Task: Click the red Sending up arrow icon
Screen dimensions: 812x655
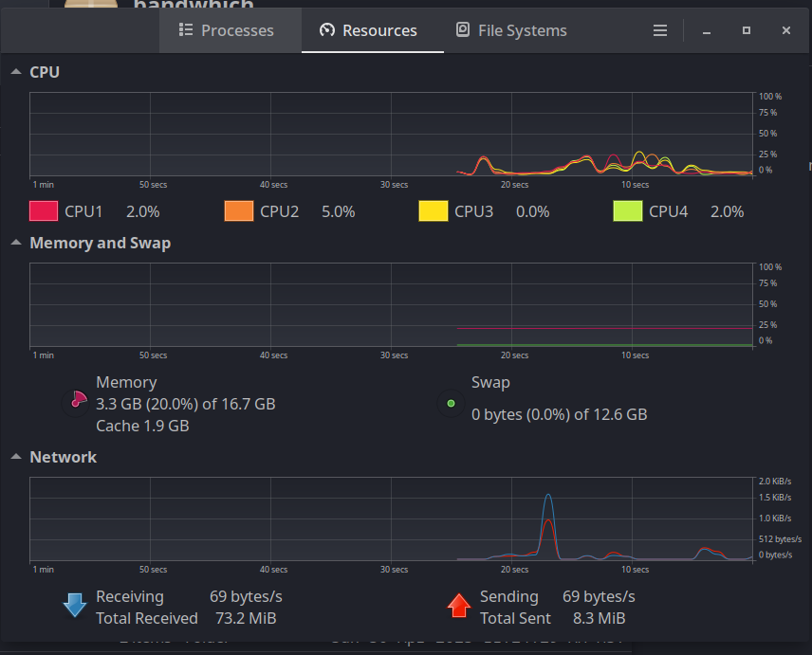Action: [x=458, y=605]
